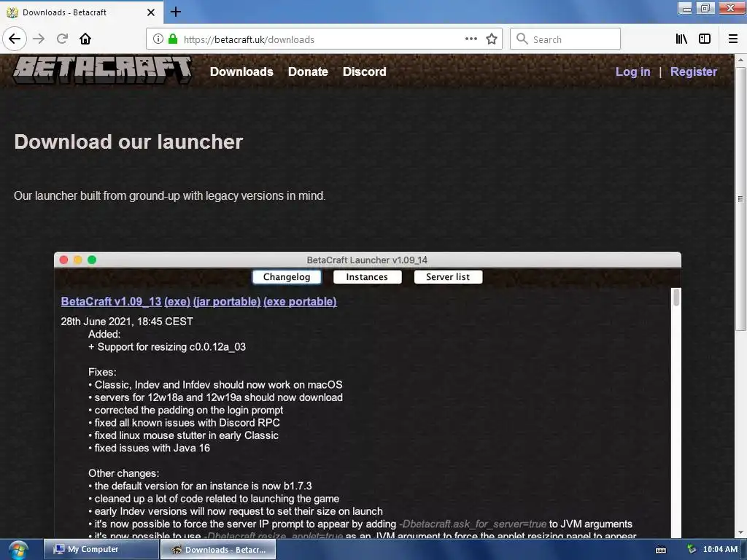This screenshot has height=560, width=747.
Task: Click the browser page vertical scrollbar thumb
Action: click(740, 199)
